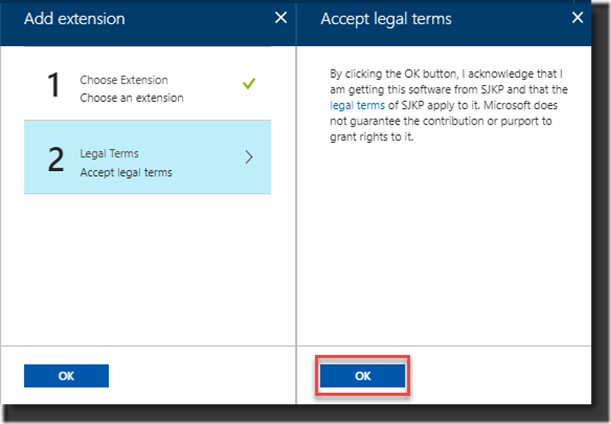This screenshot has width=611, height=424.
Task: Select step 2 Legal Terms row
Action: tap(147, 157)
